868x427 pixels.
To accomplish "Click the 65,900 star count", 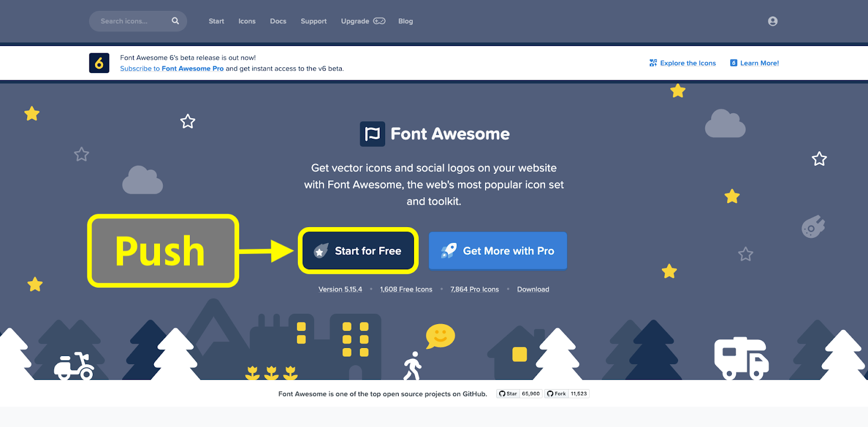I will coord(531,394).
